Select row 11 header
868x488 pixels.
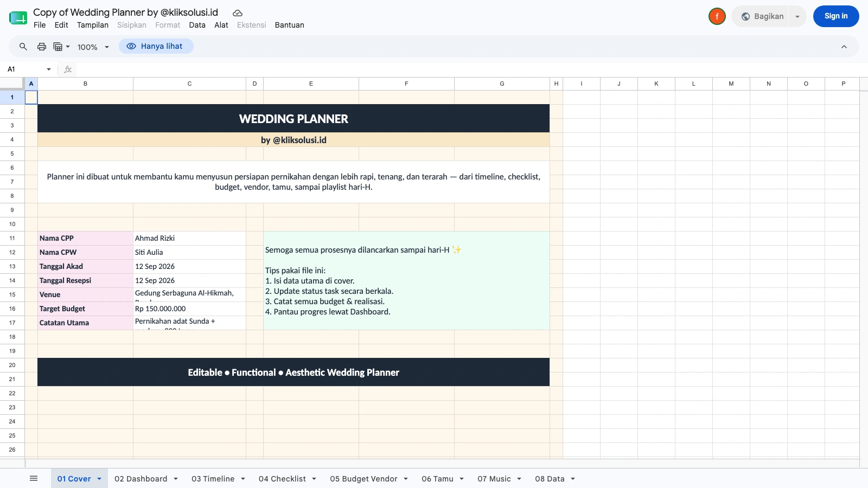[x=12, y=238]
